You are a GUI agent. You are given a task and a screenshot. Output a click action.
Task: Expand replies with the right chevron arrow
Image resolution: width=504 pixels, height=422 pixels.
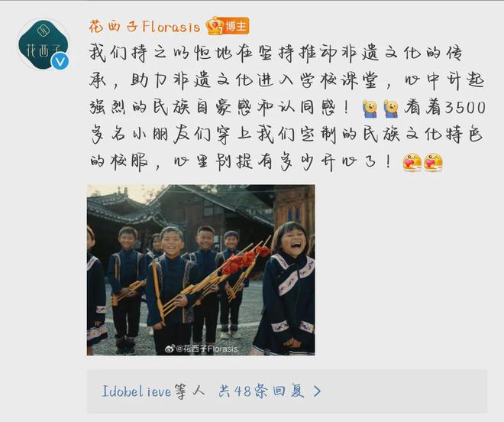317,391
